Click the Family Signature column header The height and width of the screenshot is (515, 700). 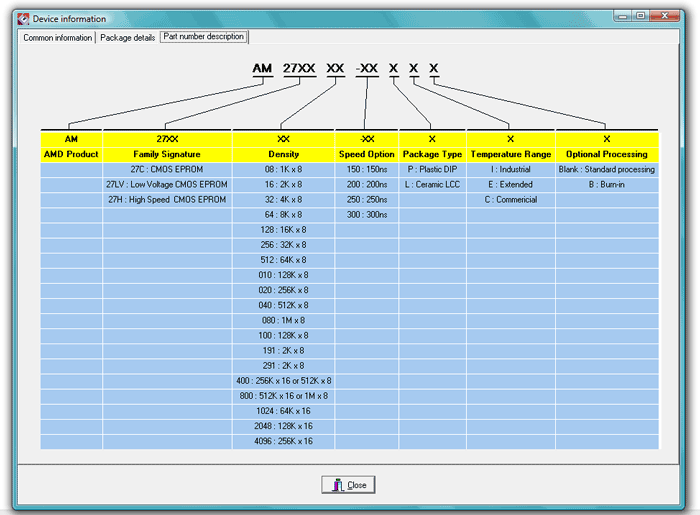[x=167, y=154]
